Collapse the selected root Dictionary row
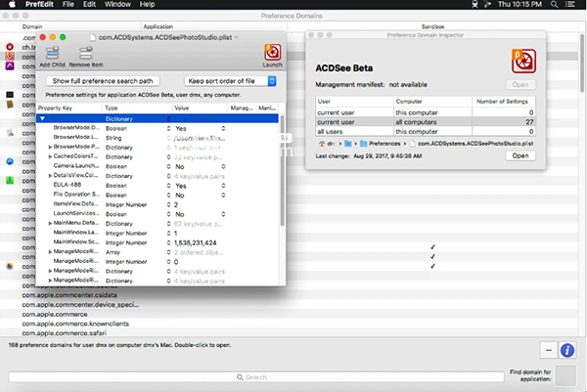This screenshot has width=587, height=392. [42, 118]
